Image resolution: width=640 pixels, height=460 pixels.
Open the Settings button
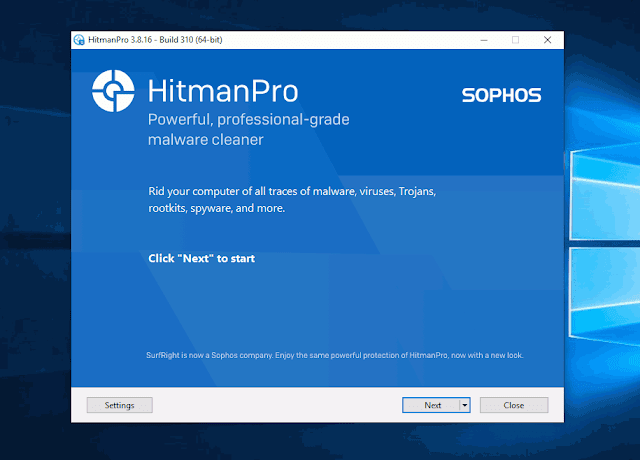coord(120,405)
